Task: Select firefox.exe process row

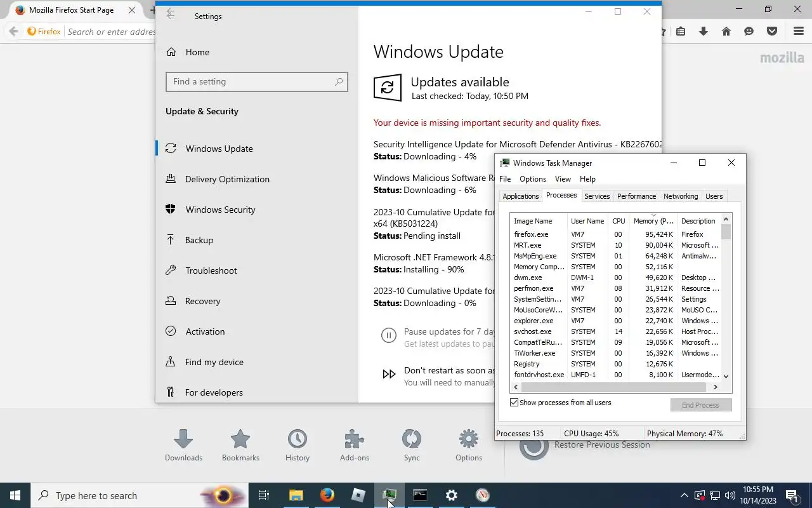Action: point(615,234)
